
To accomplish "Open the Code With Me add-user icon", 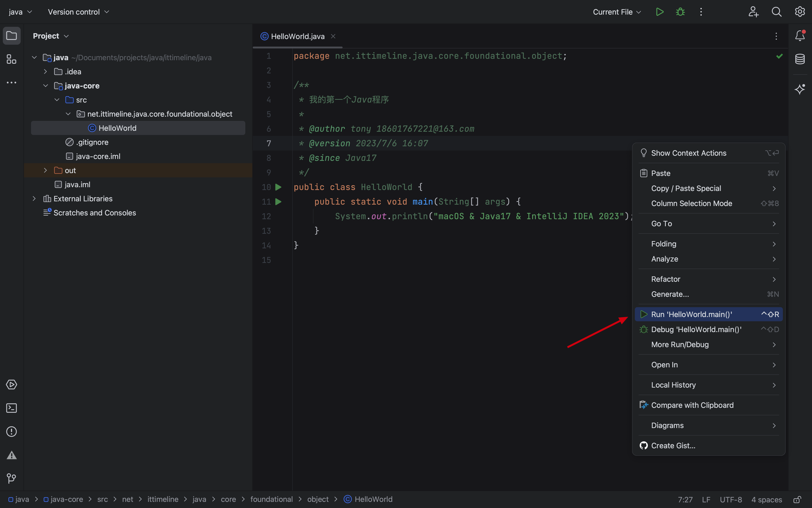I will [753, 12].
